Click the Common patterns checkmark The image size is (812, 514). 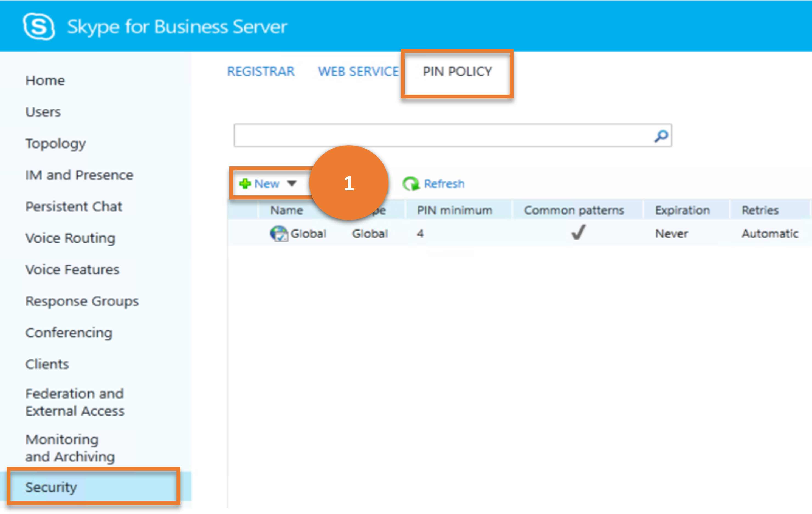click(578, 232)
